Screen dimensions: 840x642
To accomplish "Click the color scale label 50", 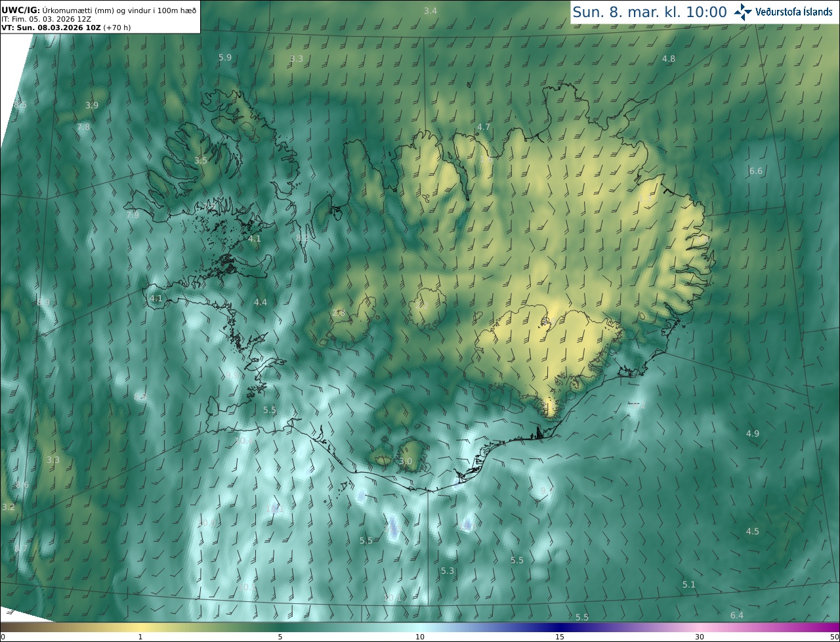I will coord(834,637).
